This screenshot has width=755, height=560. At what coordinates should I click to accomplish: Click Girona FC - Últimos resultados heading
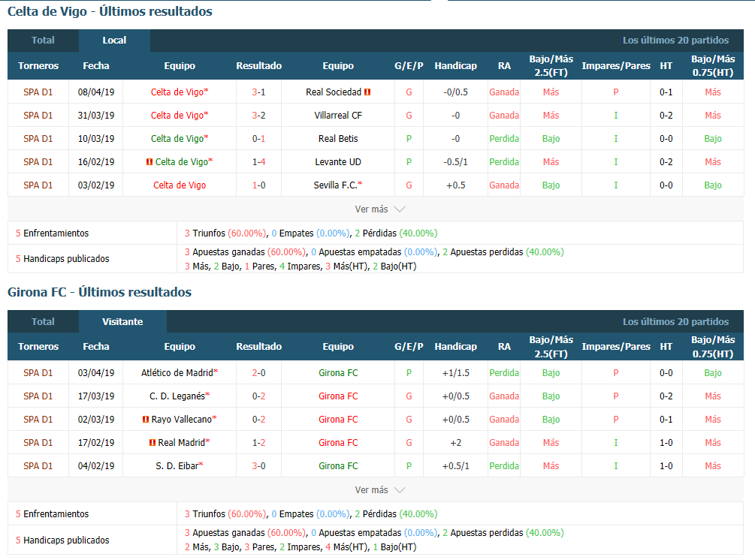100,292
